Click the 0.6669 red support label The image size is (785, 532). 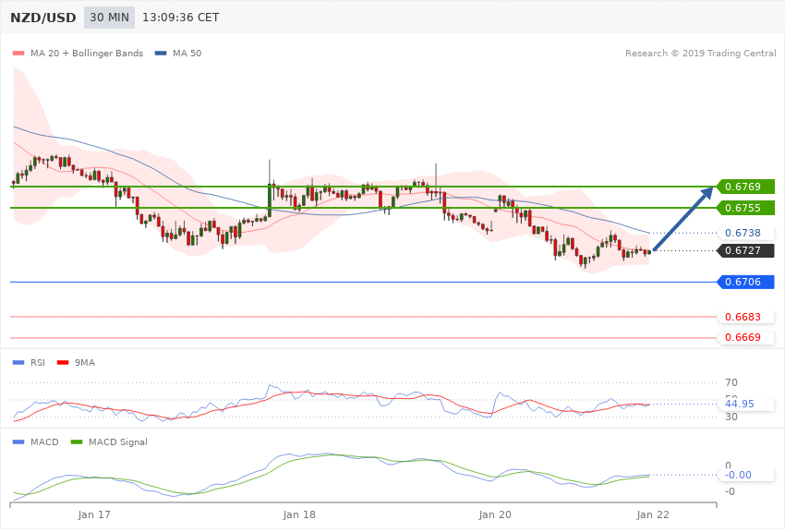743,337
